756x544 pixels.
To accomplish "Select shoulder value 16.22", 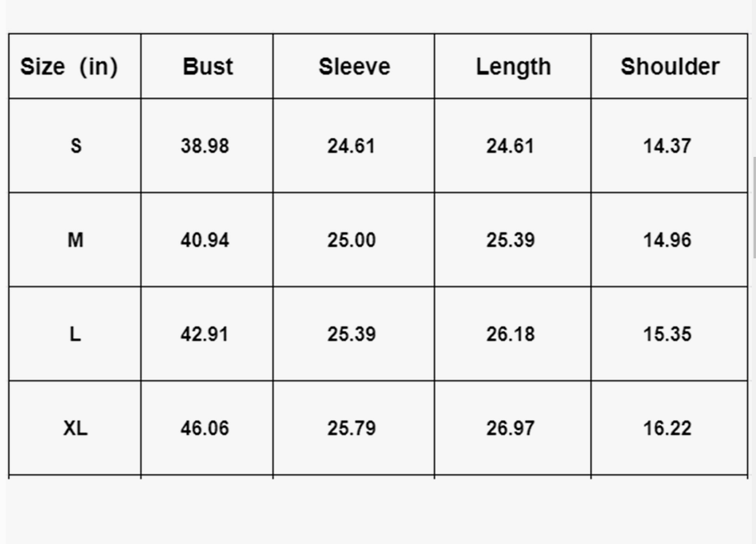I will (667, 428).
